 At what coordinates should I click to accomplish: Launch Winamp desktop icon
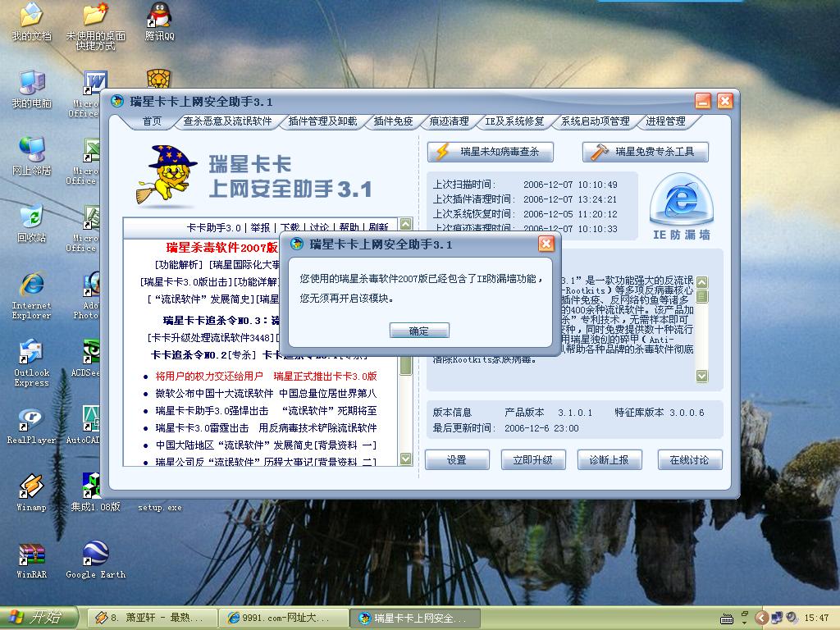(x=32, y=493)
